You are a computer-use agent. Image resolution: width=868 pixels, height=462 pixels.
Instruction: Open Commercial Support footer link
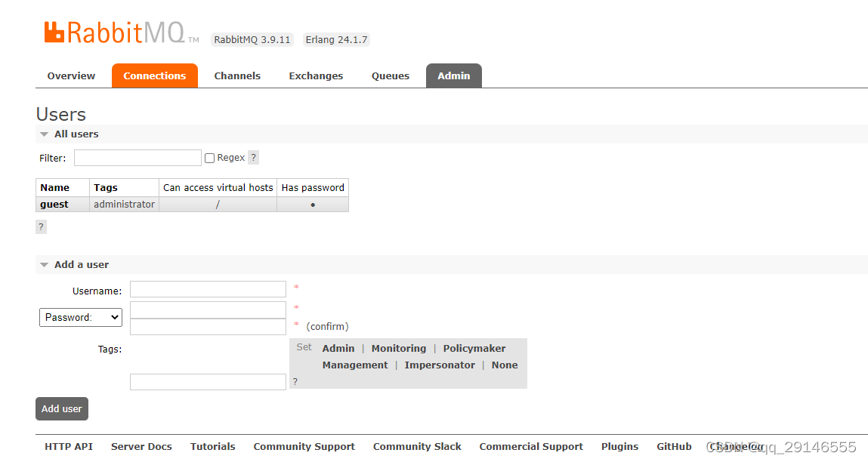531,446
